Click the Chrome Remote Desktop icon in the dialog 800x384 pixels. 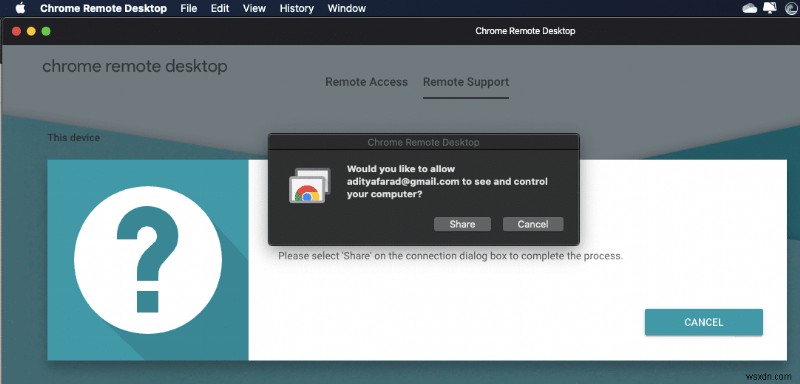(x=310, y=186)
